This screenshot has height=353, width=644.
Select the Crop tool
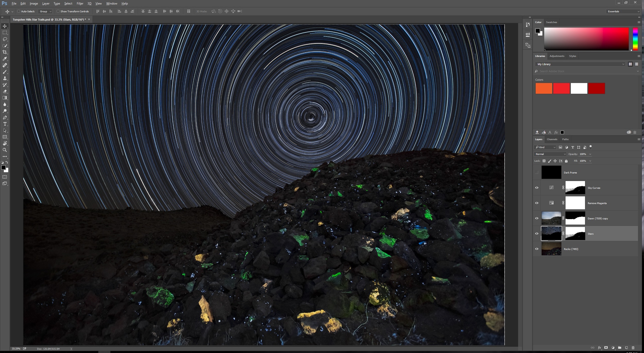5,52
